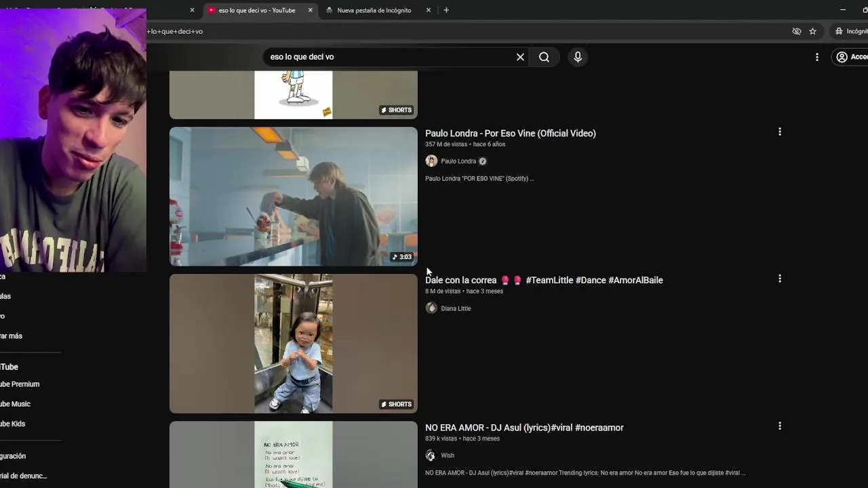Open YouTube Music in the sidebar
This screenshot has width=868, height=488.
point(15,404)
